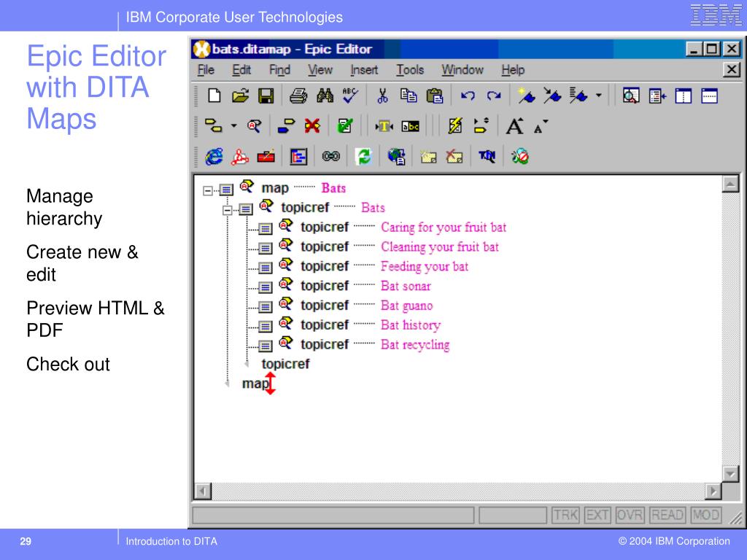Open Find with the binoculars icon

coord(325,96)
